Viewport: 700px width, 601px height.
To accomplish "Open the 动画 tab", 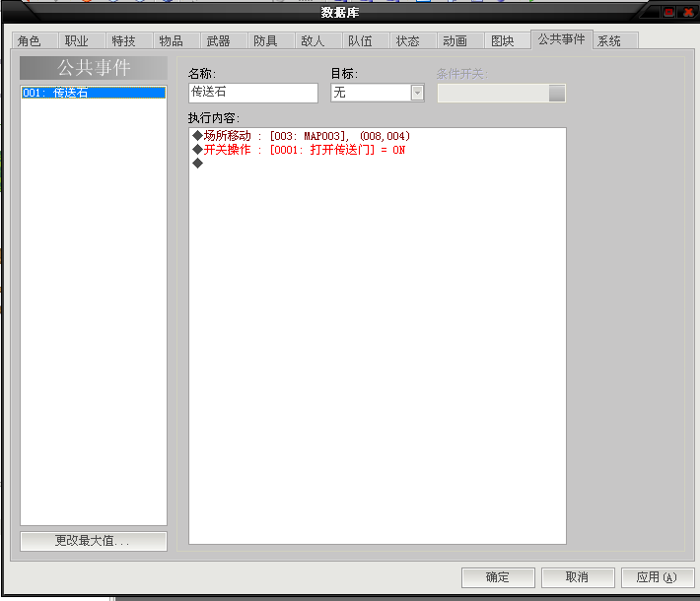I will [x=460, y=41].
